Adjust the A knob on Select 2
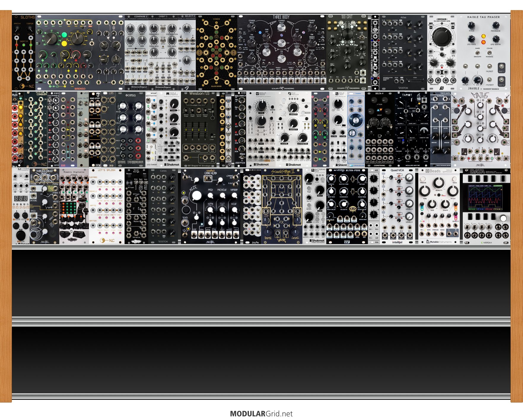 (187, 29)
